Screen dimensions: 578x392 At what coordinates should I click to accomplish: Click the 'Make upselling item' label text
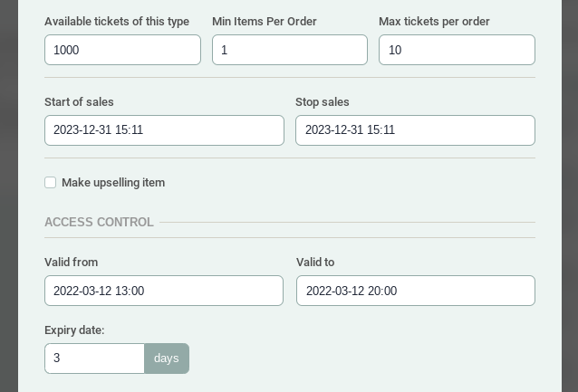pos(113,183)
